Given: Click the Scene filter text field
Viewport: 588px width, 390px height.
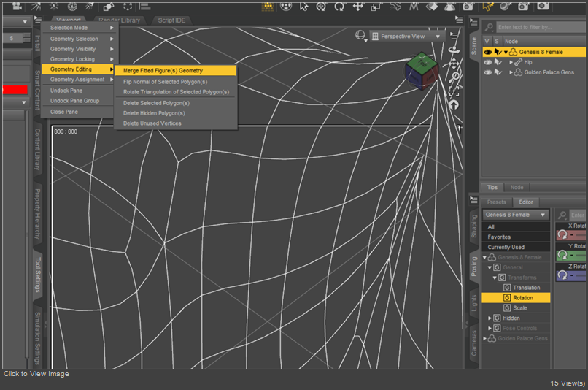Looking at the screenshot, I should coord(541,27).
